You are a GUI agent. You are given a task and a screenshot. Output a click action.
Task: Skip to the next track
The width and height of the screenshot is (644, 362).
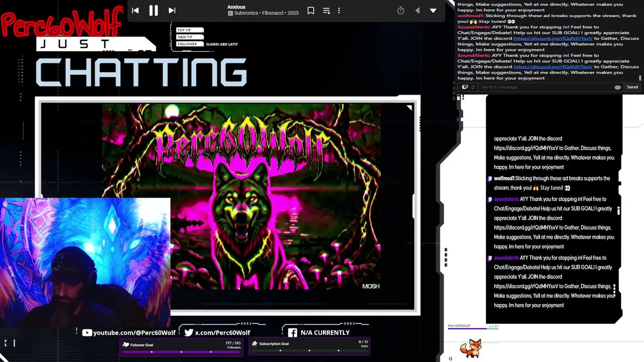[x=172, y=10]
